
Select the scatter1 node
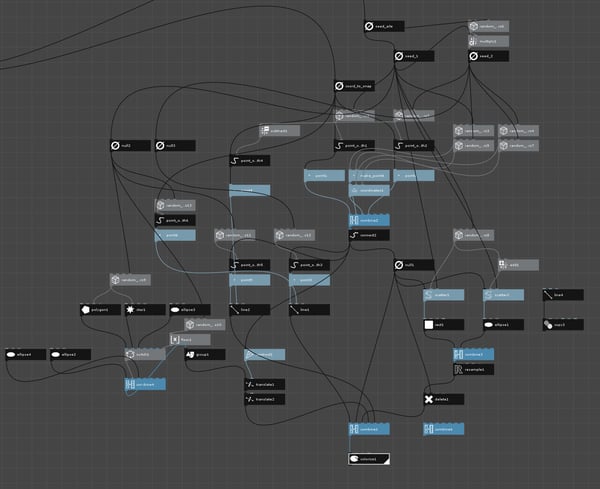tap(443, 295)
